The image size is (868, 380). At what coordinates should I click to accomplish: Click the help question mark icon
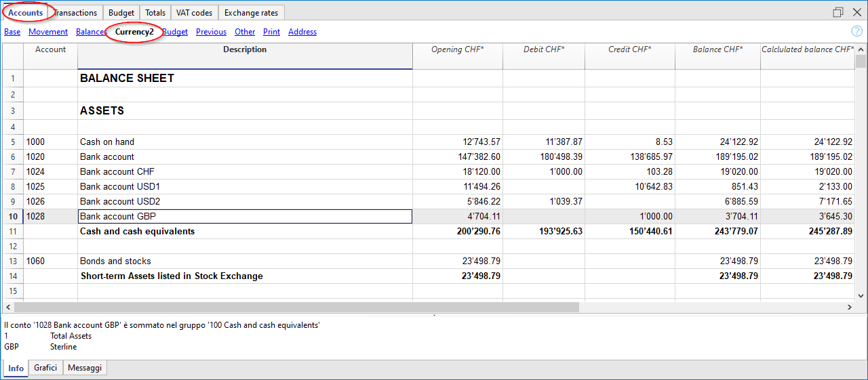click(856, 31)
